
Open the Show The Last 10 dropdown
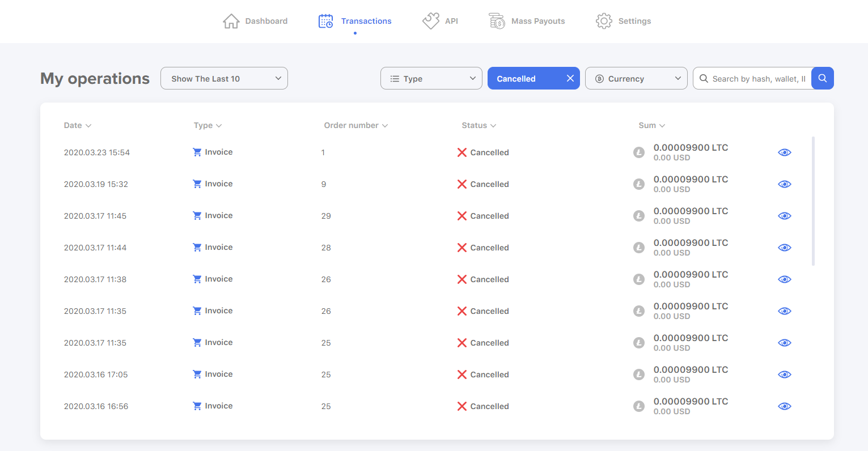point(224,78)
